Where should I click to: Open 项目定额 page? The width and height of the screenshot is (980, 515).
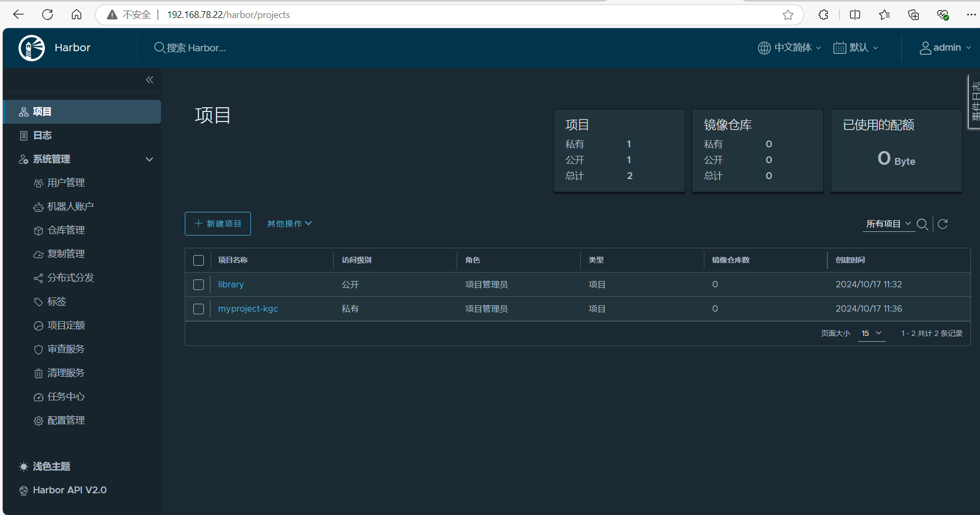click(66, 325)
